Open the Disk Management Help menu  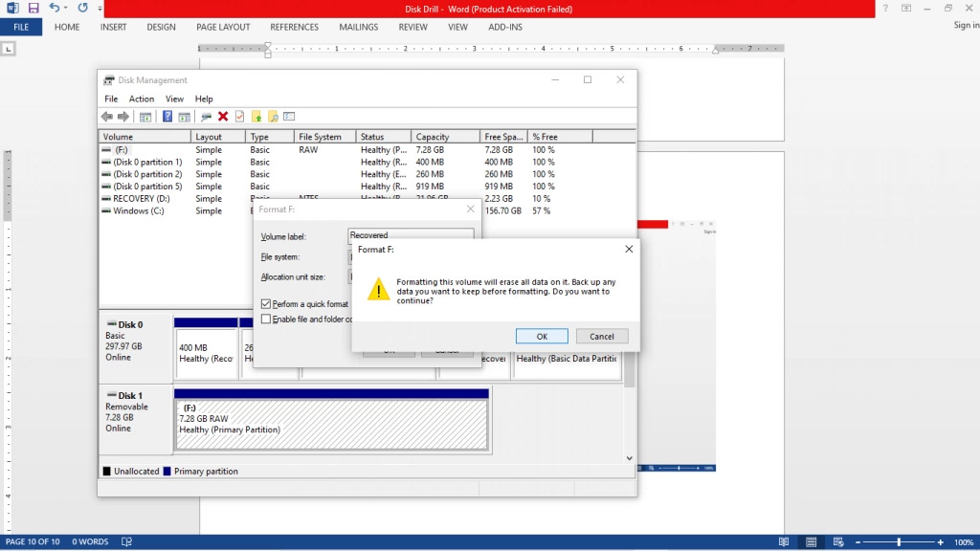coord(204,99)
